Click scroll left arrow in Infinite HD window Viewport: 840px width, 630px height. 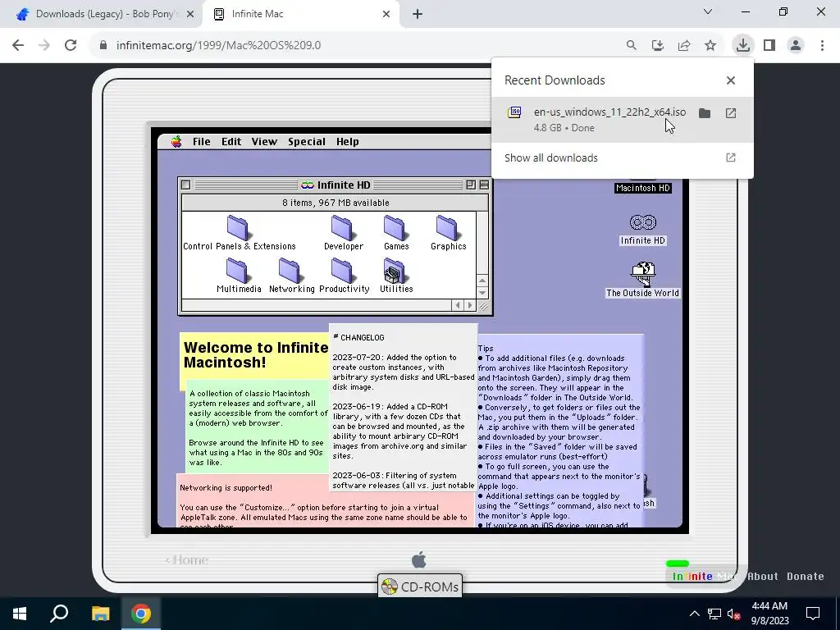(458, 305)
